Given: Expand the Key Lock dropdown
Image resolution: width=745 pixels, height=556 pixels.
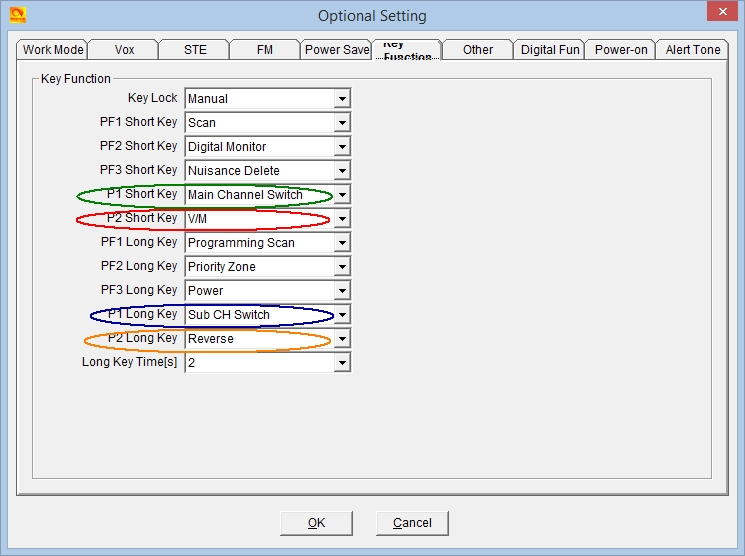Looking at the screenshot, I should (342, 99).
